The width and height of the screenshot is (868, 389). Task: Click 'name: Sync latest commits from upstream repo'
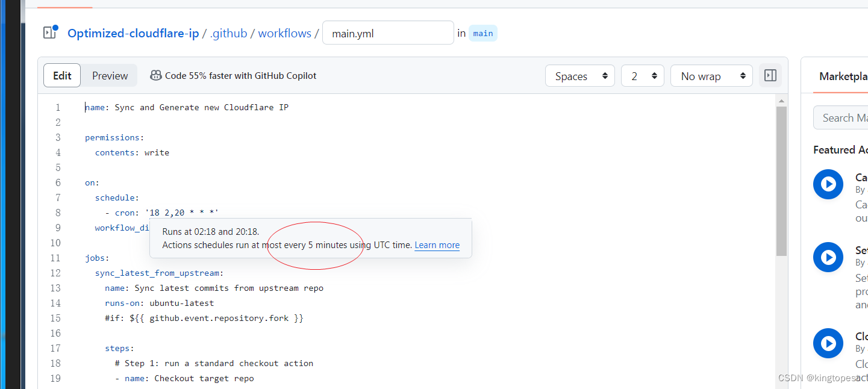pos(214,288)
